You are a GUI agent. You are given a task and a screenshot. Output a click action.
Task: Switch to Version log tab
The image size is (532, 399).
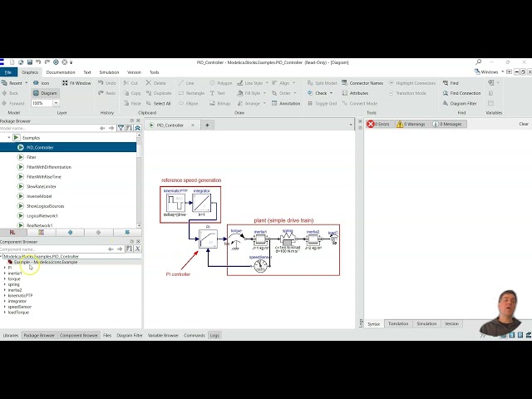[451, 323]
